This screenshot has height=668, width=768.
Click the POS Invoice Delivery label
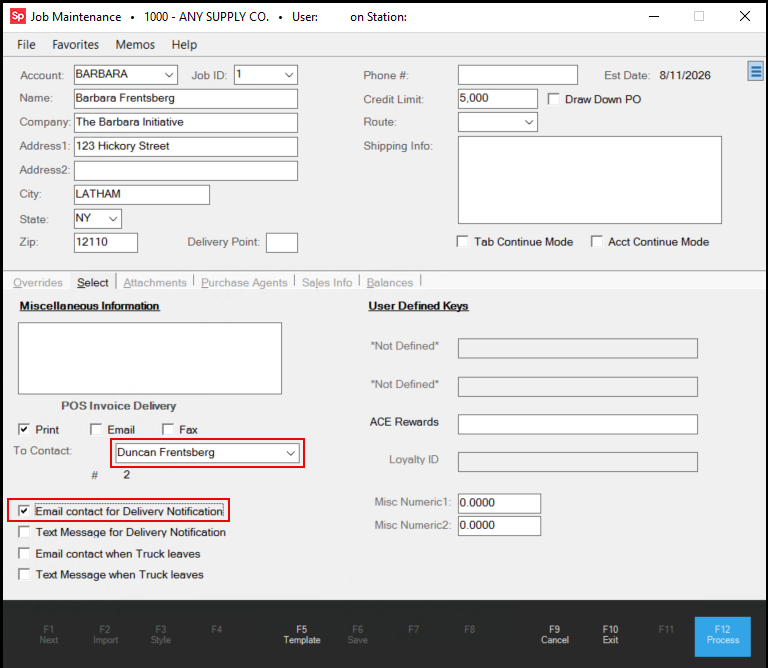pos(119,406)
